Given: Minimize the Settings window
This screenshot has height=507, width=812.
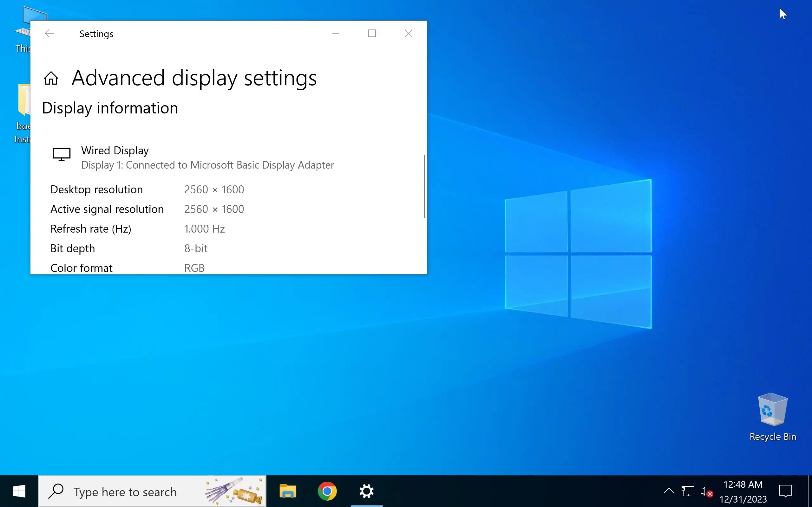Looking at the screenshot, I should 336,34.
